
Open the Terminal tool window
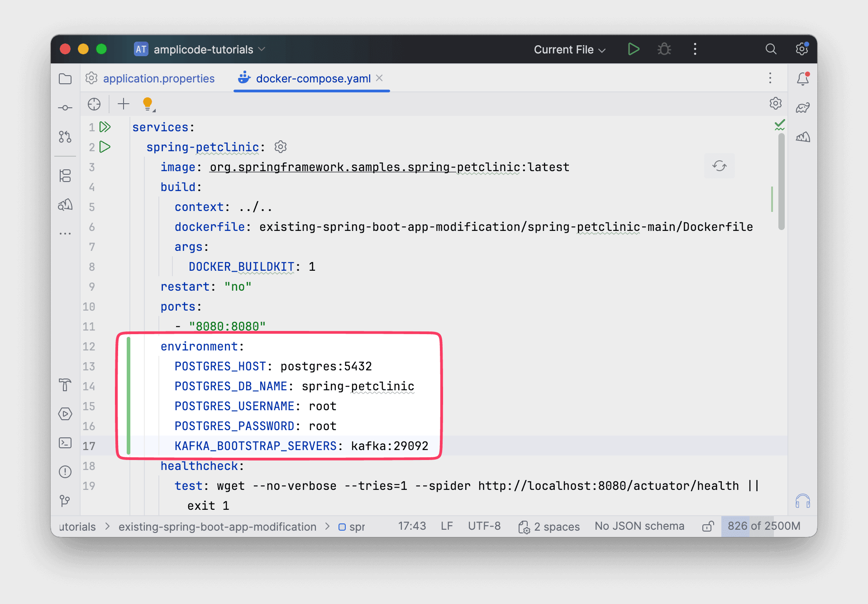pos(65,443)
